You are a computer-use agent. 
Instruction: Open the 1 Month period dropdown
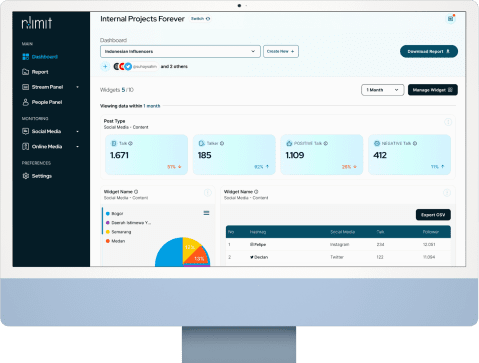pos(382,90)
